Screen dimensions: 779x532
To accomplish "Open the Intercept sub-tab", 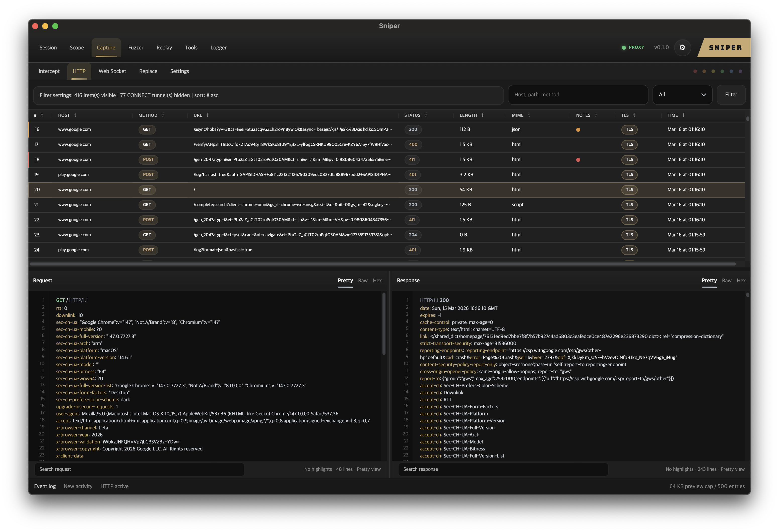I will pyautogui.click(x=49, y=71).
